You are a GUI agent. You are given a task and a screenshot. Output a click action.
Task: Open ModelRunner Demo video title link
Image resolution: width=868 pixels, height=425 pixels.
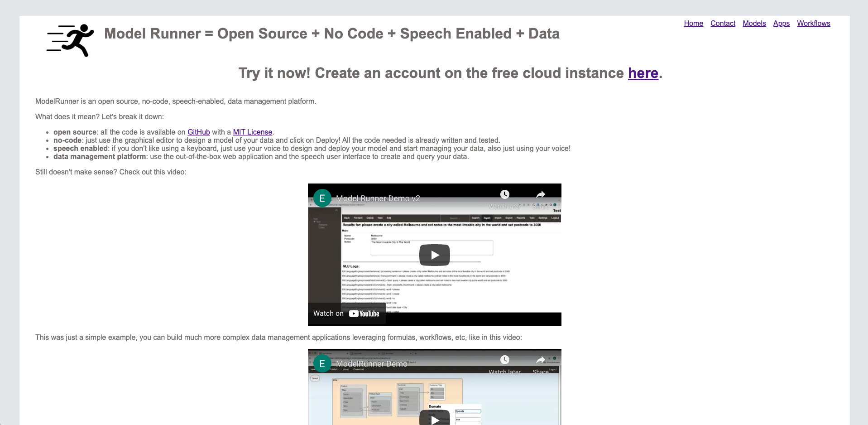point(372,364)
